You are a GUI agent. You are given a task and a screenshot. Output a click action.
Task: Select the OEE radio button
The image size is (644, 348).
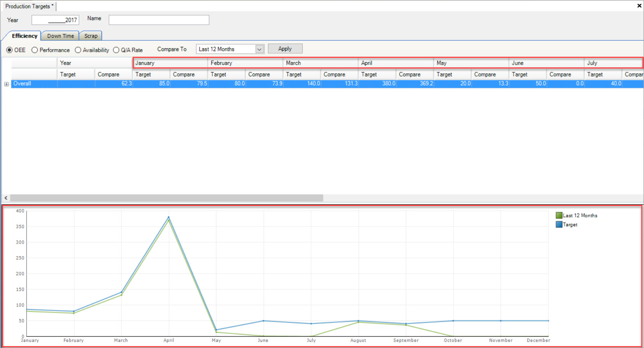point(10,50)
